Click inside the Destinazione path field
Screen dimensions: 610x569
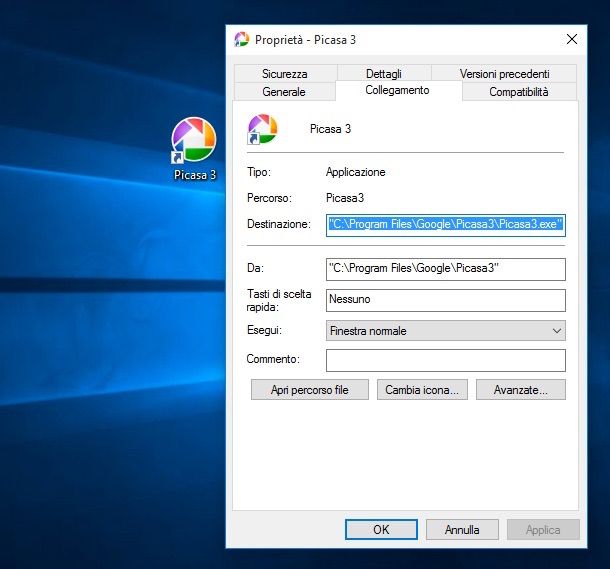[x=445, y=225]
